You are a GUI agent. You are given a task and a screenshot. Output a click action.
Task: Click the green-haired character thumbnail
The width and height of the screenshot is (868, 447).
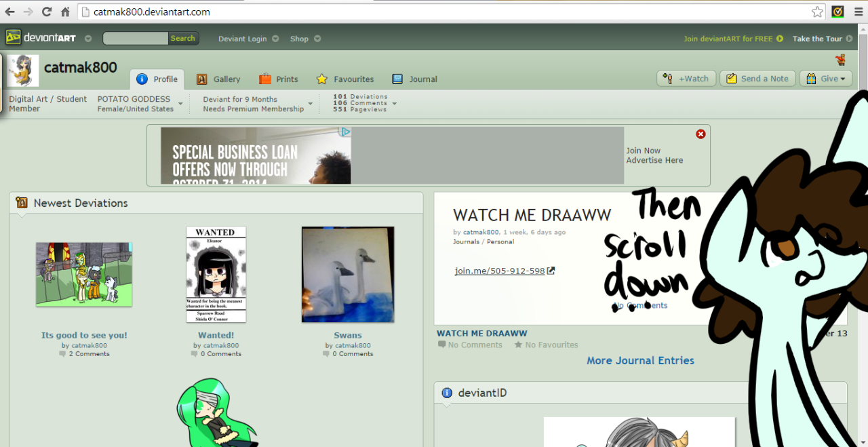[x=217, y=413]
